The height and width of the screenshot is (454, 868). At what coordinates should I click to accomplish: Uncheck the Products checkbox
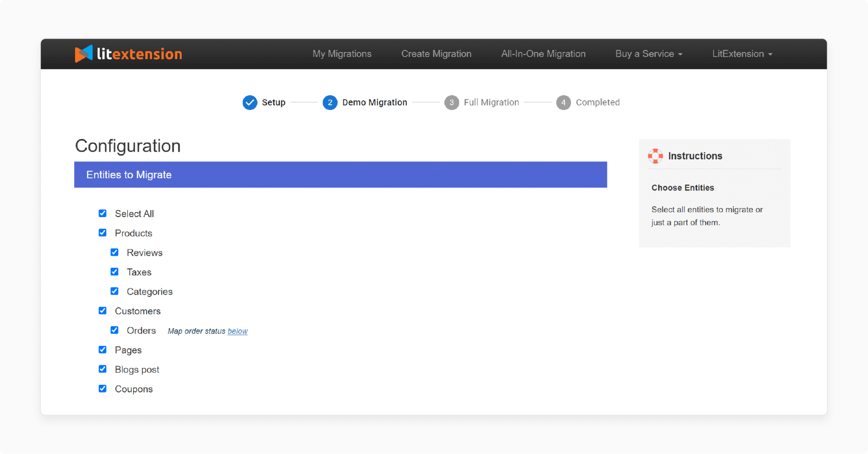[103, 233]
